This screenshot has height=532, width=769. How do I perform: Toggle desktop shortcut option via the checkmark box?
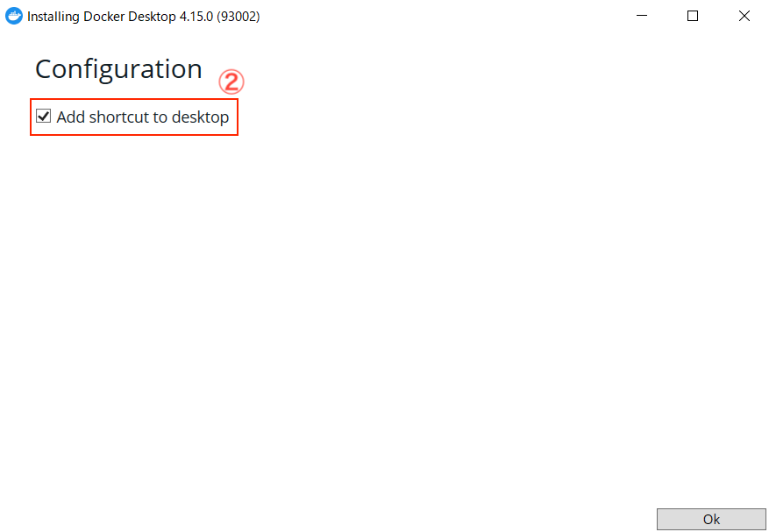[x=44, y=117]
